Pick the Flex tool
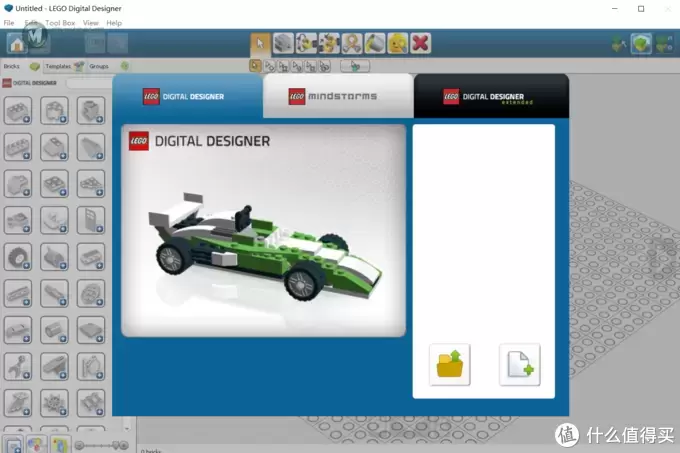This screenshot has width=680, height=453. point(352,43)
